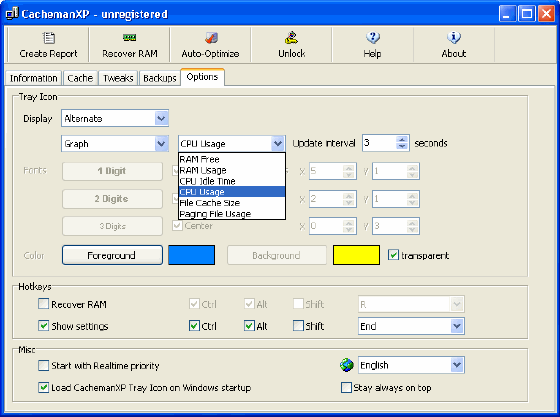Click the yellow background color swatch
This screenshot has height=417, width=560.
356,255
